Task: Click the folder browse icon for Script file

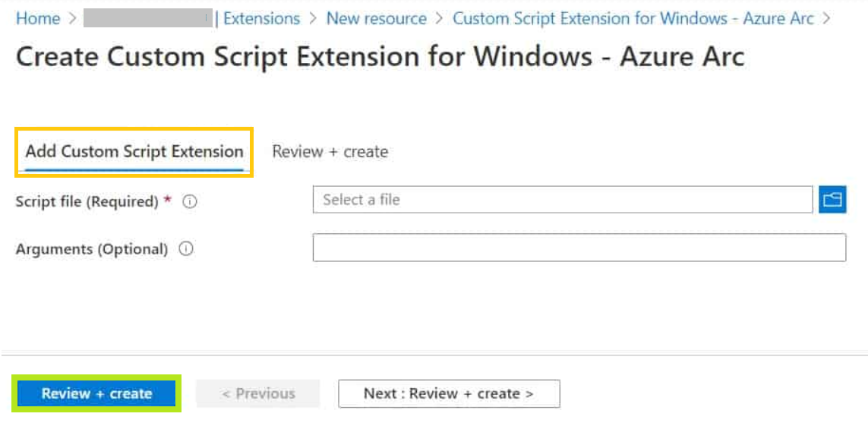Action: click(x=832, y=199)
